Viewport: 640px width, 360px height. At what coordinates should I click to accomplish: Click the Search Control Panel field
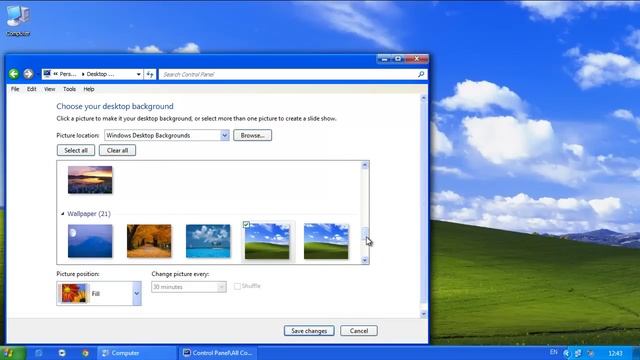[288, 74]
